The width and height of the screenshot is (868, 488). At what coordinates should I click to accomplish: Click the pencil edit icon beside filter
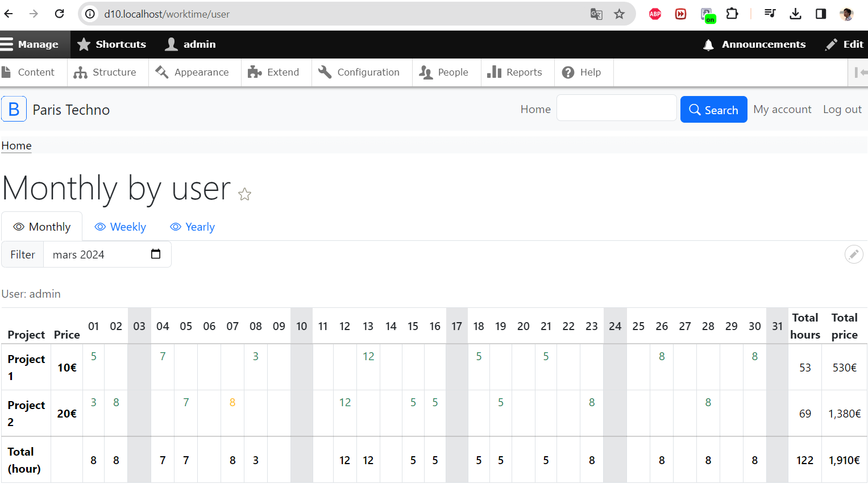click(854, 255)
